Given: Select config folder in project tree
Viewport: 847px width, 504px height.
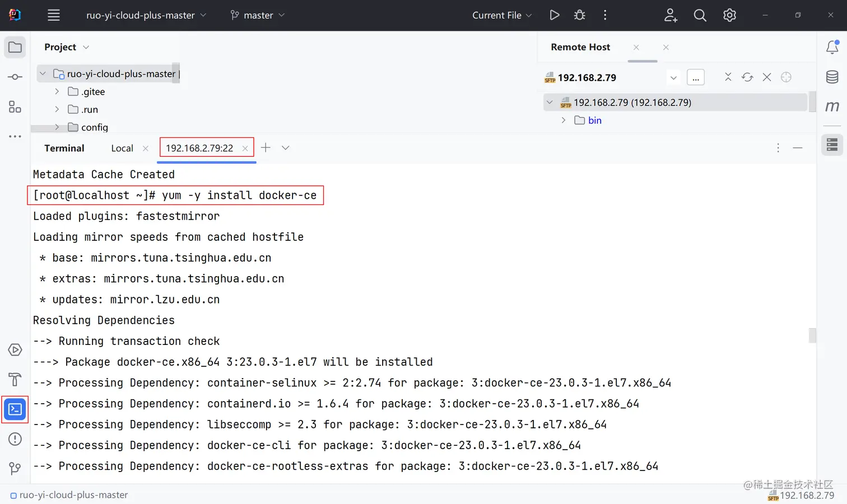Looking at the screenshot, I should (x=95, y=128).
